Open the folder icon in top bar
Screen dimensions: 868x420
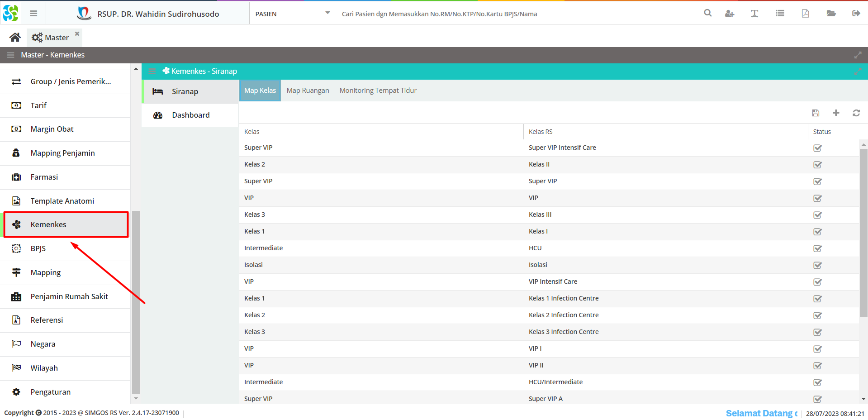831,14
